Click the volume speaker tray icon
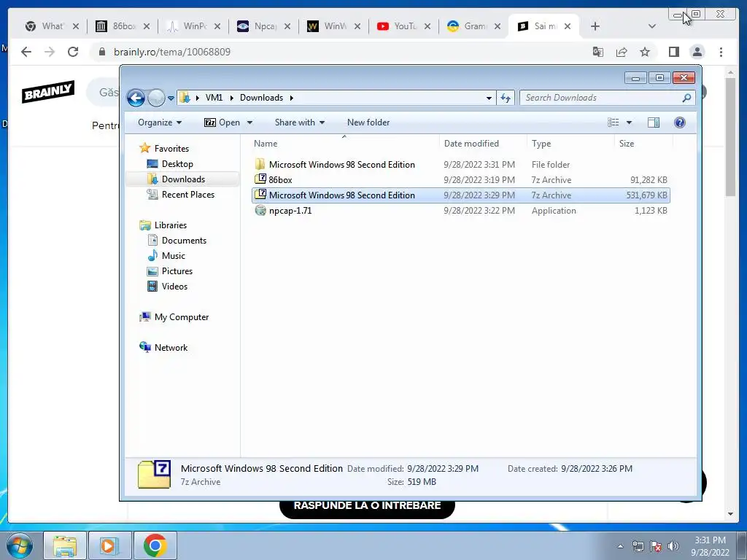 coord(673,546)
